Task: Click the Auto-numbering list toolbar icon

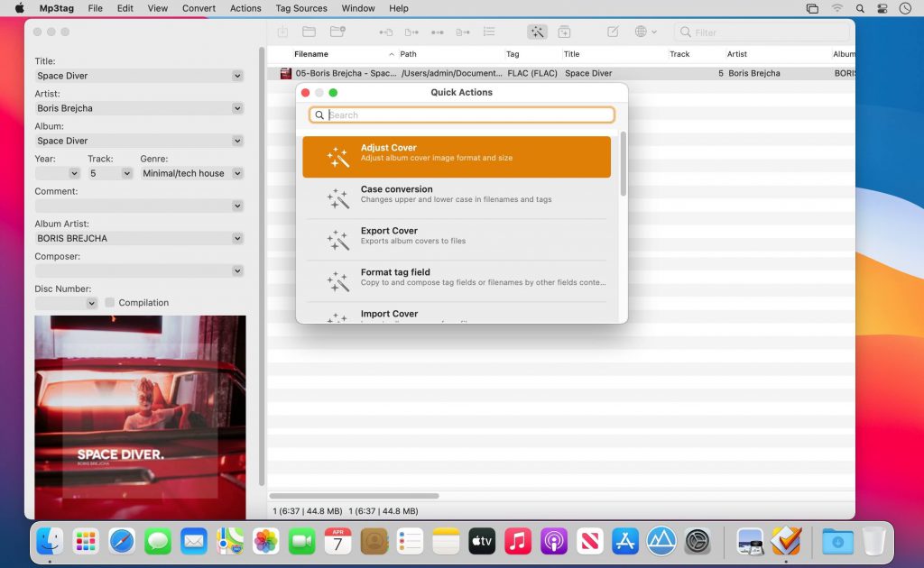Action: tap(489, 32)
